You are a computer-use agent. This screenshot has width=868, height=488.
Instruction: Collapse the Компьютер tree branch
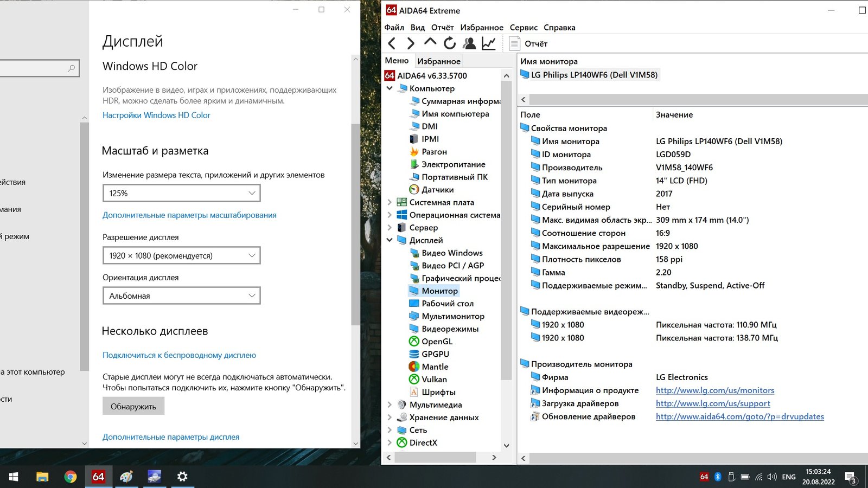(x=390, y=88)
